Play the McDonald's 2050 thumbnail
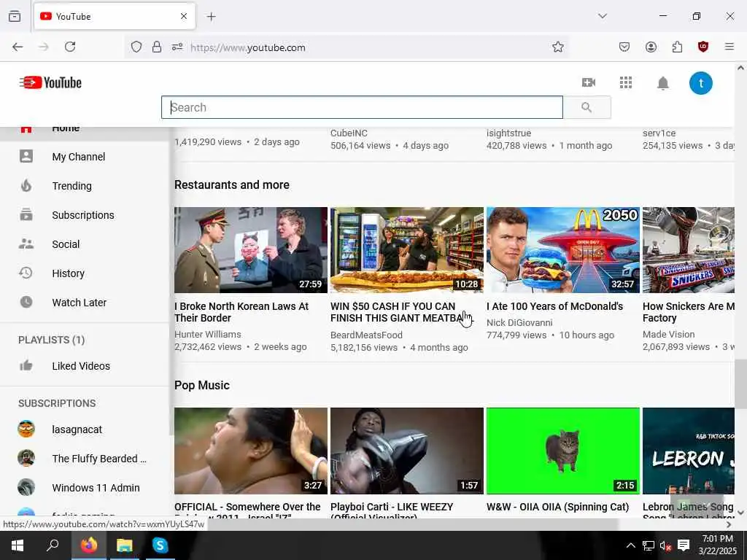The height and width of the screenshot is (560, 747). [x=562, y=250]
